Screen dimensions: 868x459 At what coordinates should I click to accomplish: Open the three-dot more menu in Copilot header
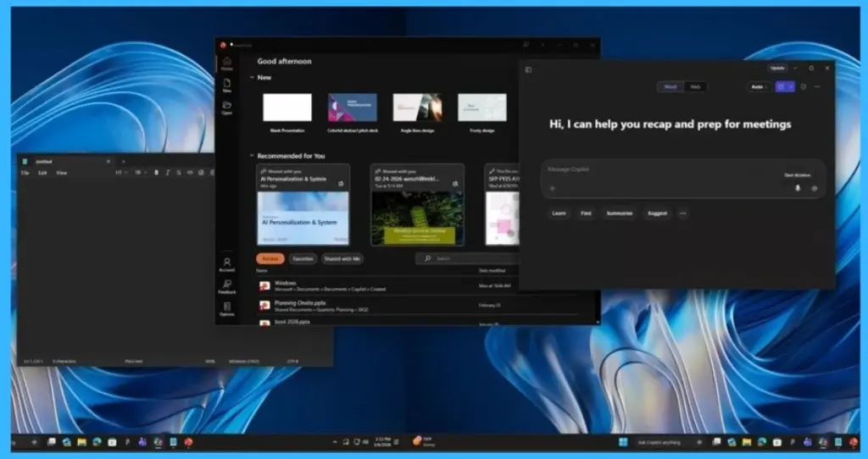pos(818,87)
